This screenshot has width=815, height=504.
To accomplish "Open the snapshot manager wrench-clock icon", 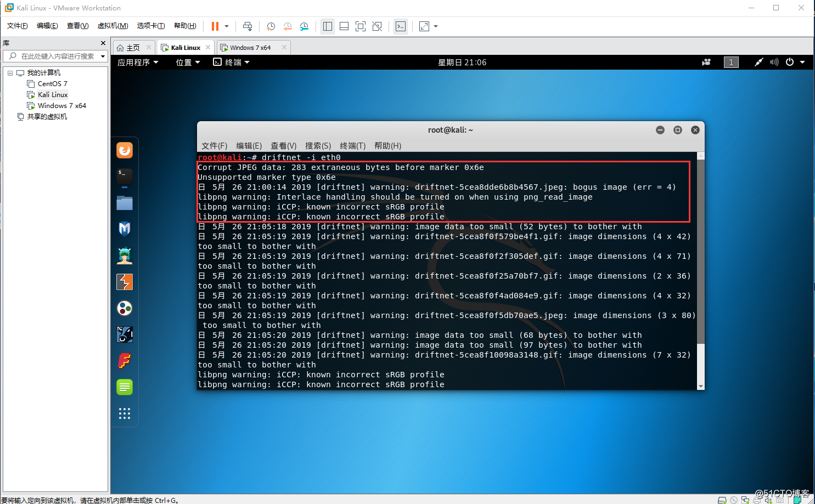I will point(304,26).
